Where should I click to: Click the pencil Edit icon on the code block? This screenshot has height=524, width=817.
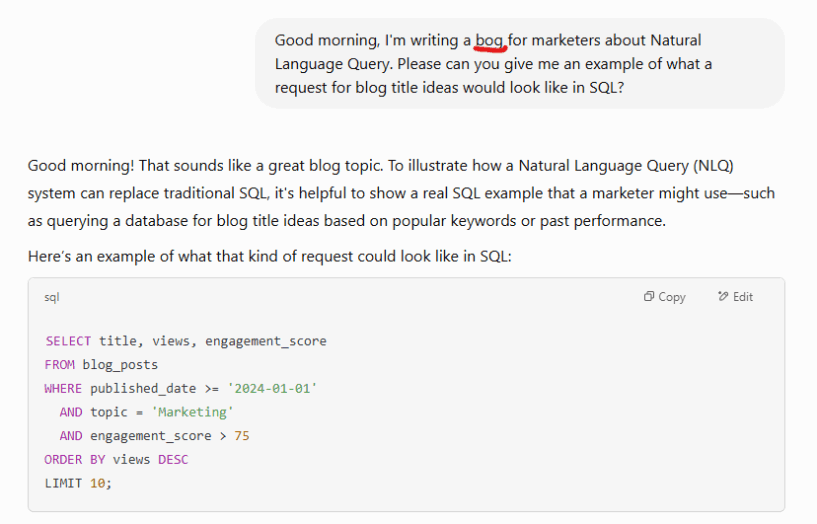(x=723, y=297)
